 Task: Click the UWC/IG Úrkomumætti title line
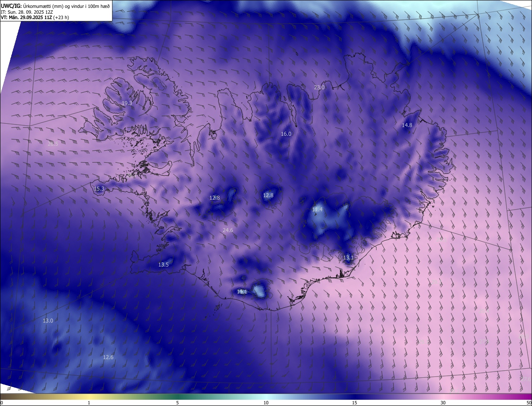pos(55,5)
